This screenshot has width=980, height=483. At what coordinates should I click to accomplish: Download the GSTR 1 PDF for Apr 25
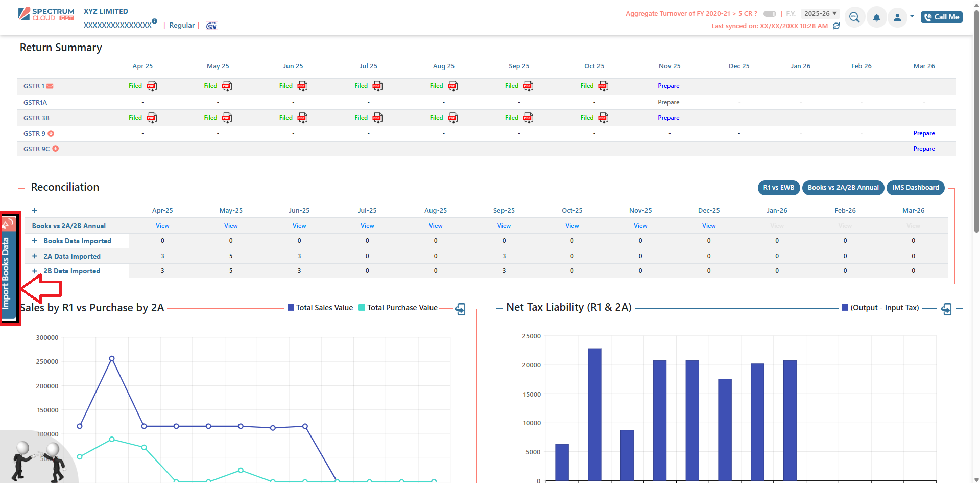(x=152, y=86)
